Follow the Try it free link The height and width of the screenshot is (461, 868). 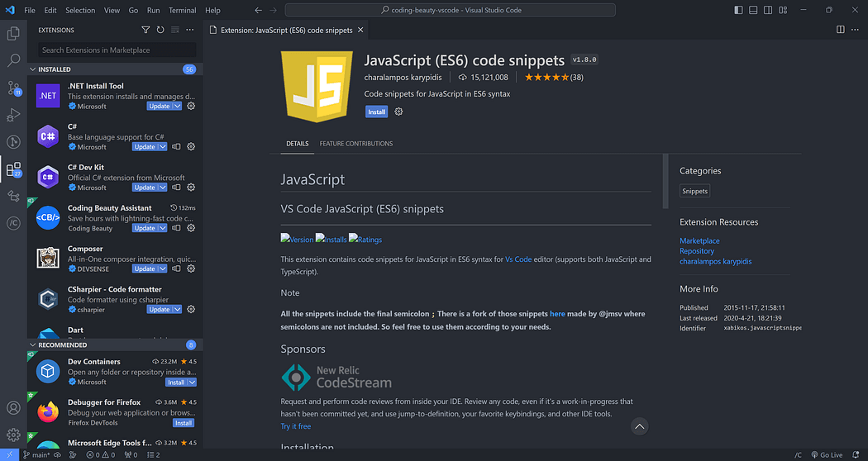tap(296, 426)
